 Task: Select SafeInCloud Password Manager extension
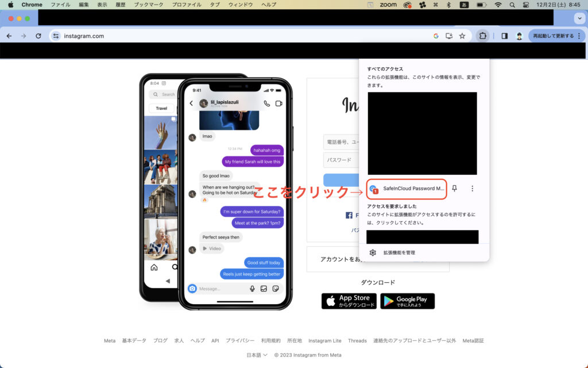pyautogui.click(x=407, y=189)
